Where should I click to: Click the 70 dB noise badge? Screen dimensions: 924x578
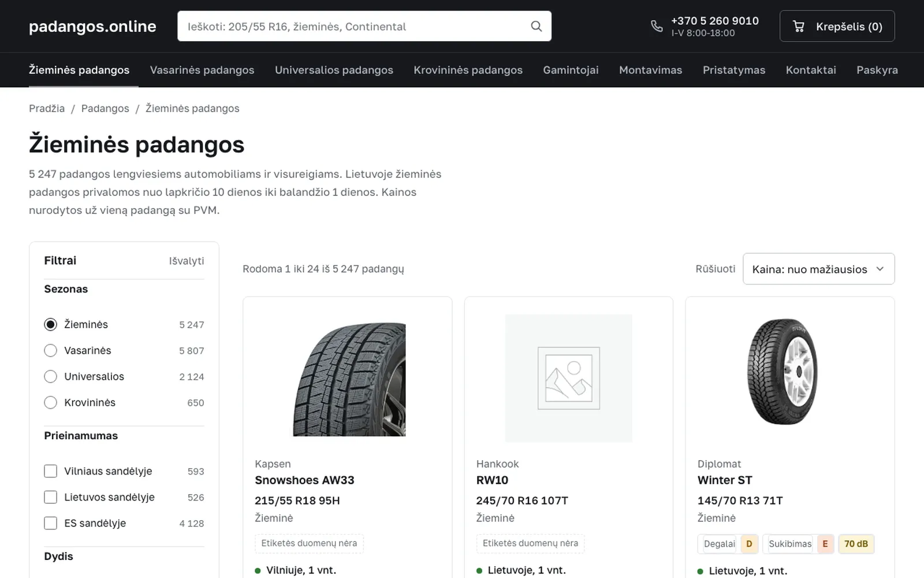[x=856, y=543]
